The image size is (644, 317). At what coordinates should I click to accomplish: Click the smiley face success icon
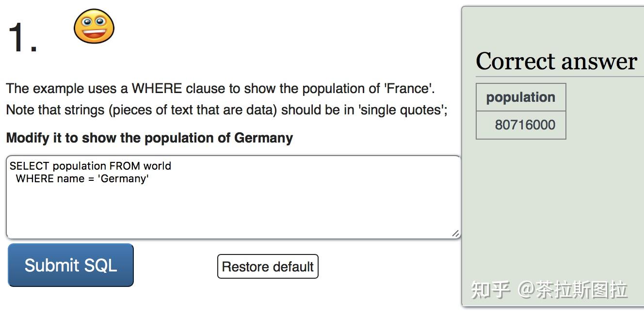tap(94, 26)
